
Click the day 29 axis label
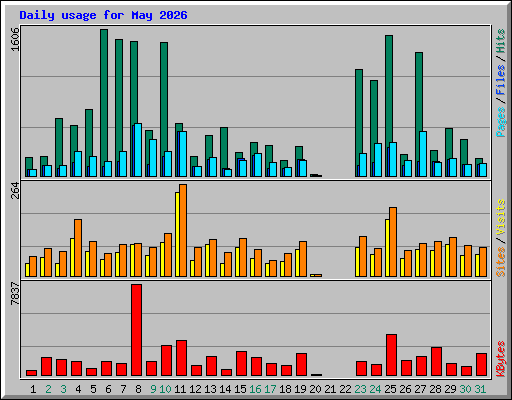pyautogui.click(x=450, y=389)
